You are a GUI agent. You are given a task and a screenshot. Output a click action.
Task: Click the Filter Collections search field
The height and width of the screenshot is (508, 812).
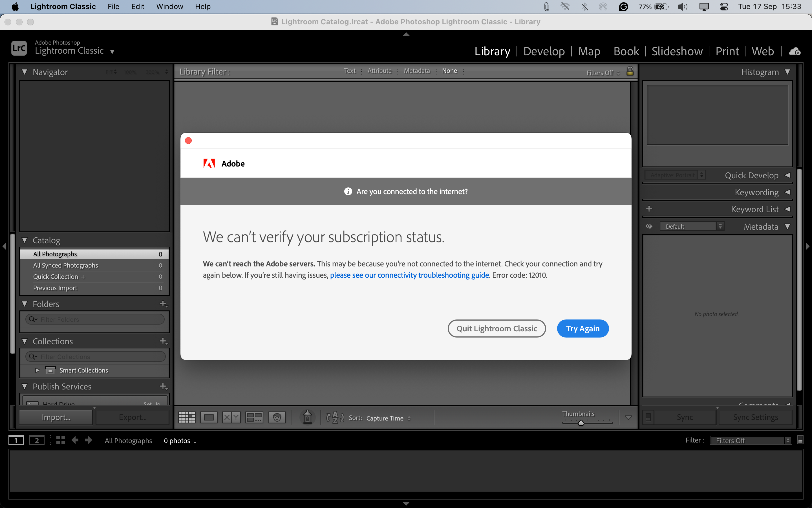[x=96, y=356]
